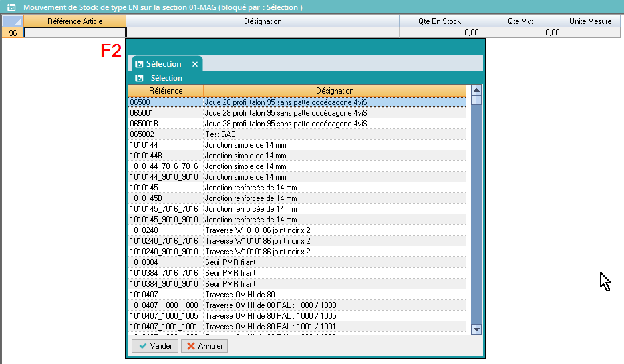624x364 pixels.
Task: Select row 1010384 Seuil PMR filant
Action: pos(164,262)
